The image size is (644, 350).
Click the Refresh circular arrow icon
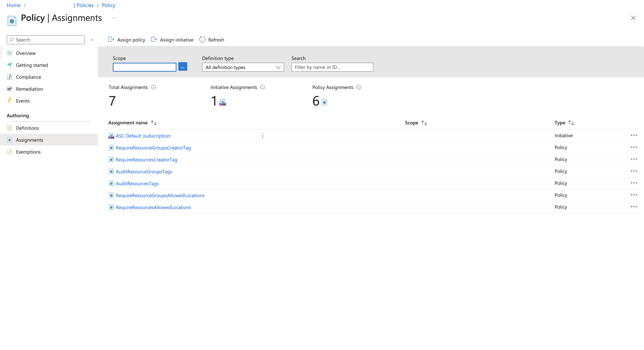[202, 39]
